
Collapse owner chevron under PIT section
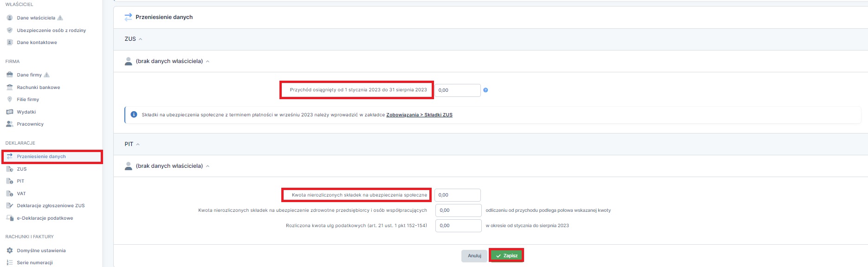coord(207,166)
